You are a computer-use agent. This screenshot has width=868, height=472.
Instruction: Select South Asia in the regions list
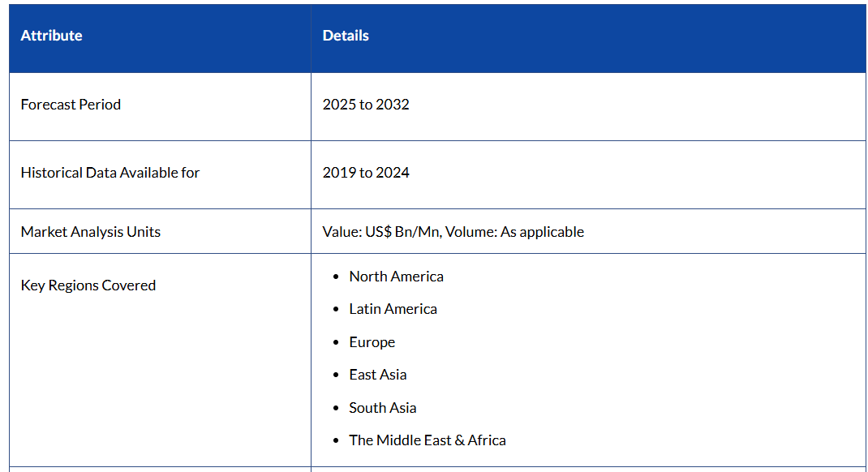coord(382,408)
